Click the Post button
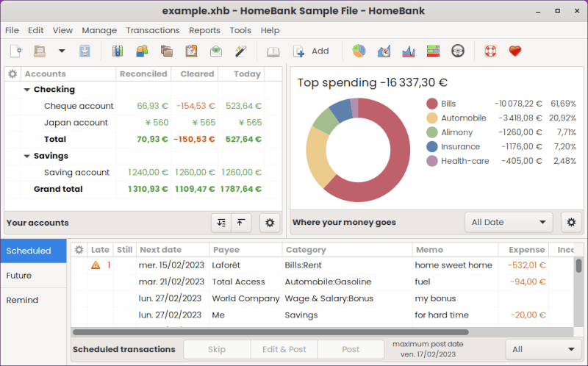This screenshot has width=588, height=366. 351,350
